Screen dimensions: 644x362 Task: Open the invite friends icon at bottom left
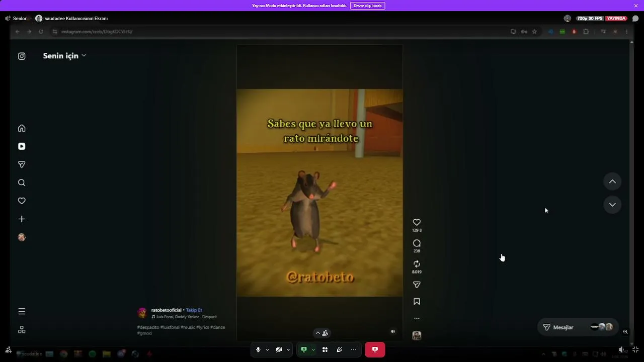click(8, 350)
